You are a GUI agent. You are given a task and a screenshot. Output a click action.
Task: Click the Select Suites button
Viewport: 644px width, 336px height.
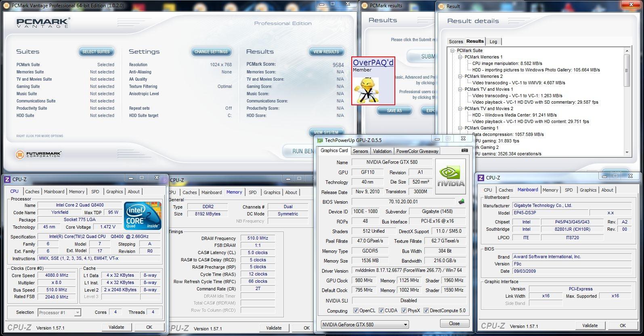[96, 52]
